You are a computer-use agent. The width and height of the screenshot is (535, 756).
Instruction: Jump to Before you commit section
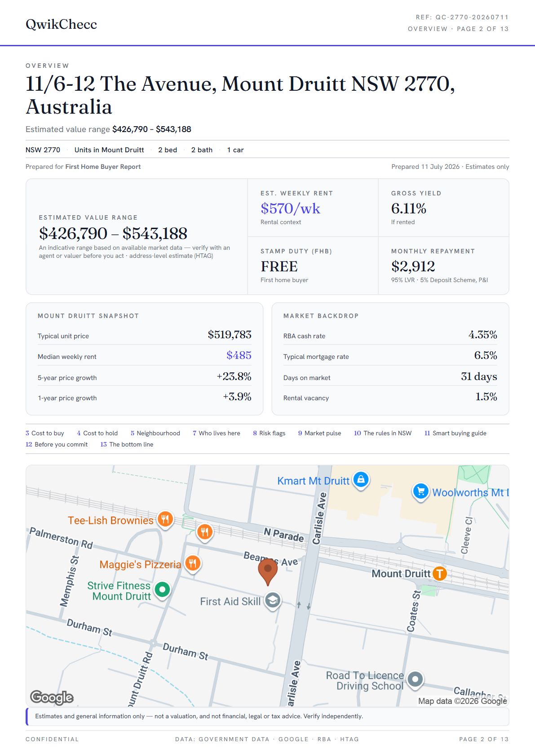coord(57,444)
